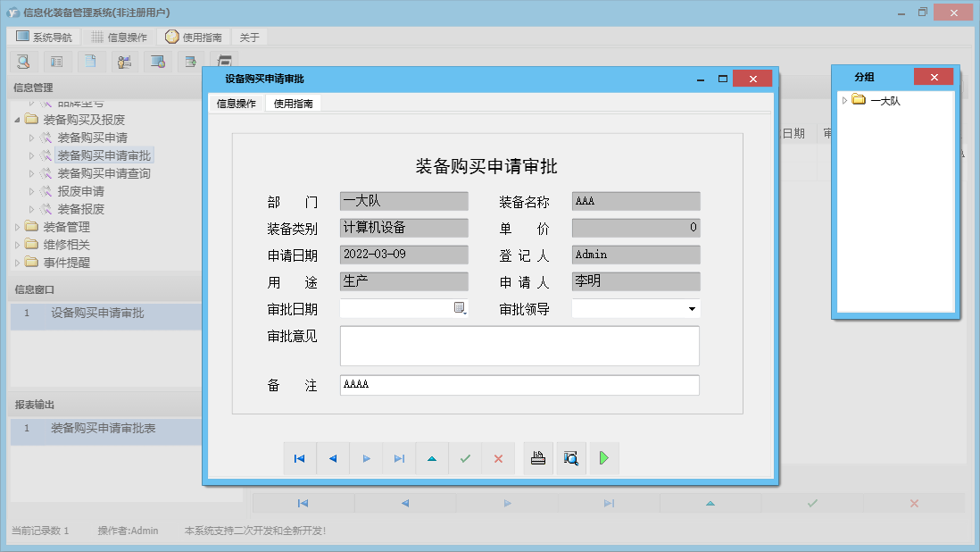Viewport: 980px width, 552px height.
Task: Expand the 一大队 group folder
Action: 845,100
